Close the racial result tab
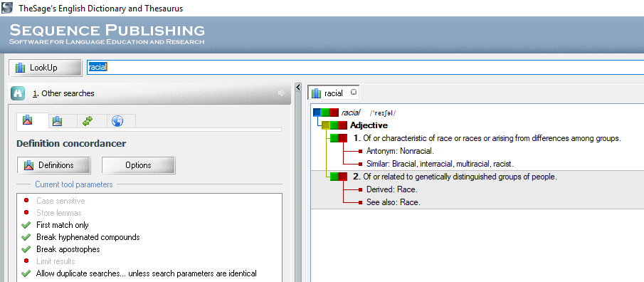 click(x=353, y=93)
